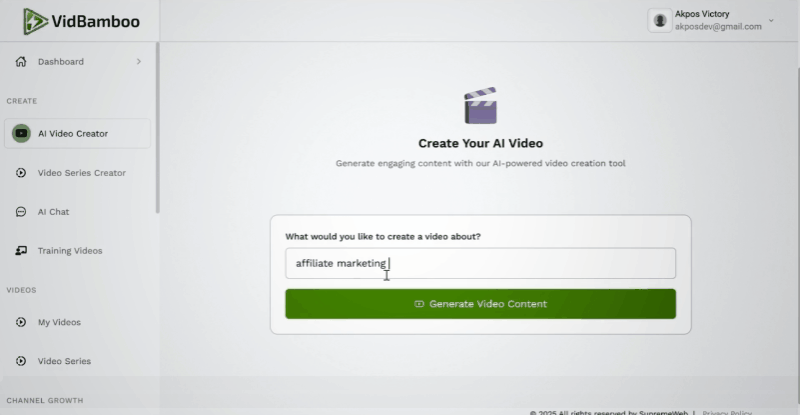800x415 pixels.
Task: Click the CHANNEL GROWTH section label
Action: 45,400
